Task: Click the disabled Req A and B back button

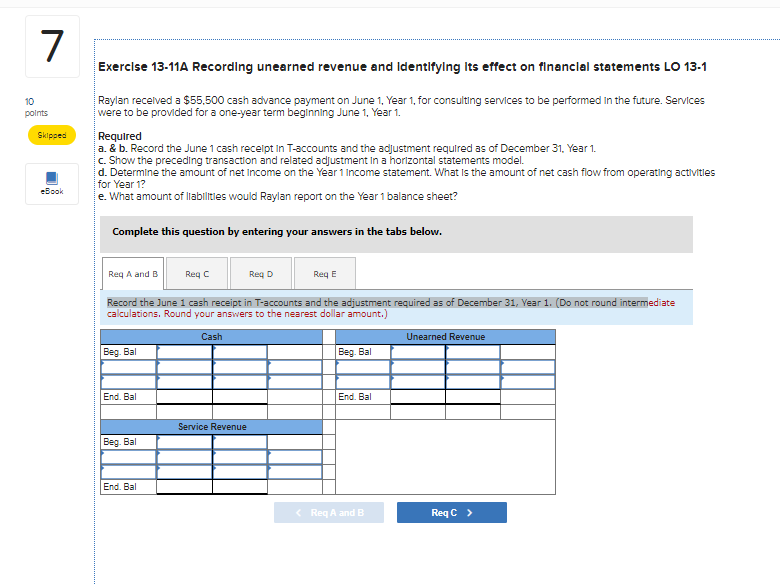Action: [x=329, y=512]
